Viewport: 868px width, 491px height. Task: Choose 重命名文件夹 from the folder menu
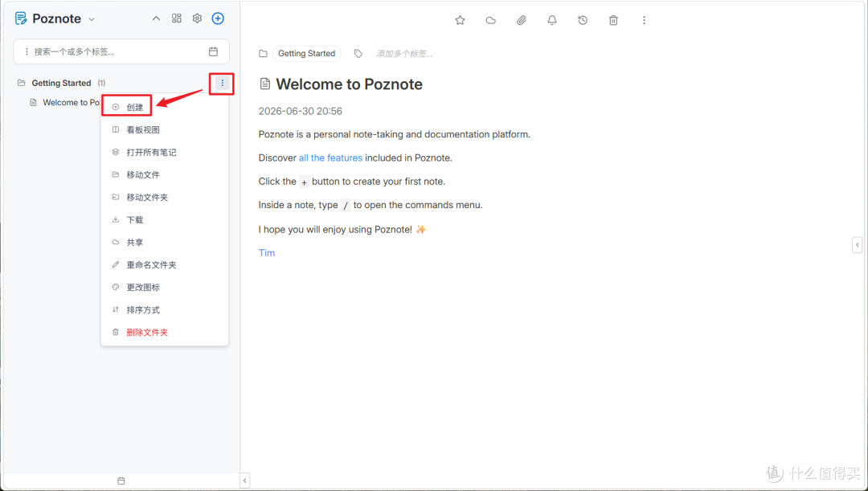pyautogui.click(x=165, y=264)
